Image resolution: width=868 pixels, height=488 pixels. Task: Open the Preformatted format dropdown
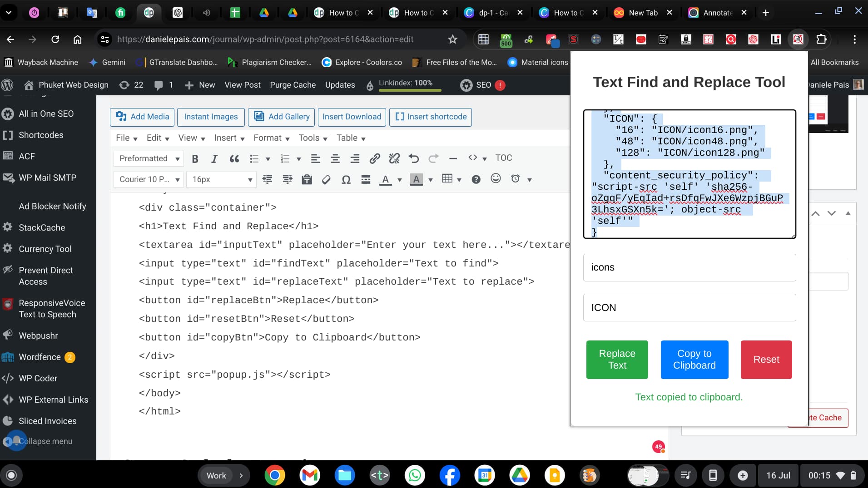coord(149,158)
